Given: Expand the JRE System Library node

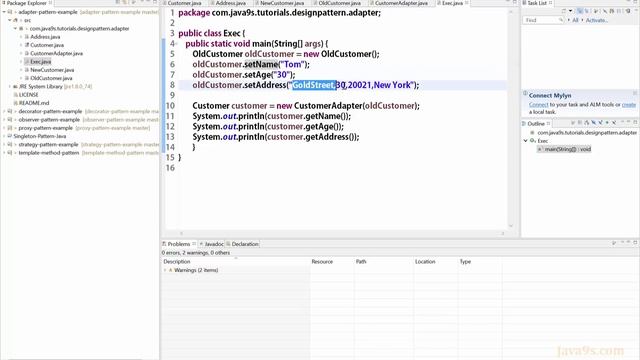Looking at the screenshot, I should [9, 87].
